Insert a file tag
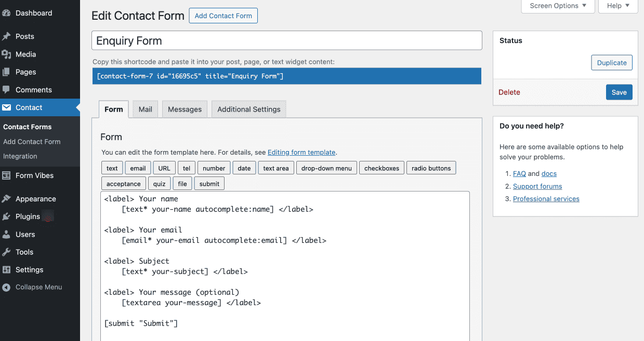The height and width of the screenshot is (341, 644). click(x=182, y=184)
